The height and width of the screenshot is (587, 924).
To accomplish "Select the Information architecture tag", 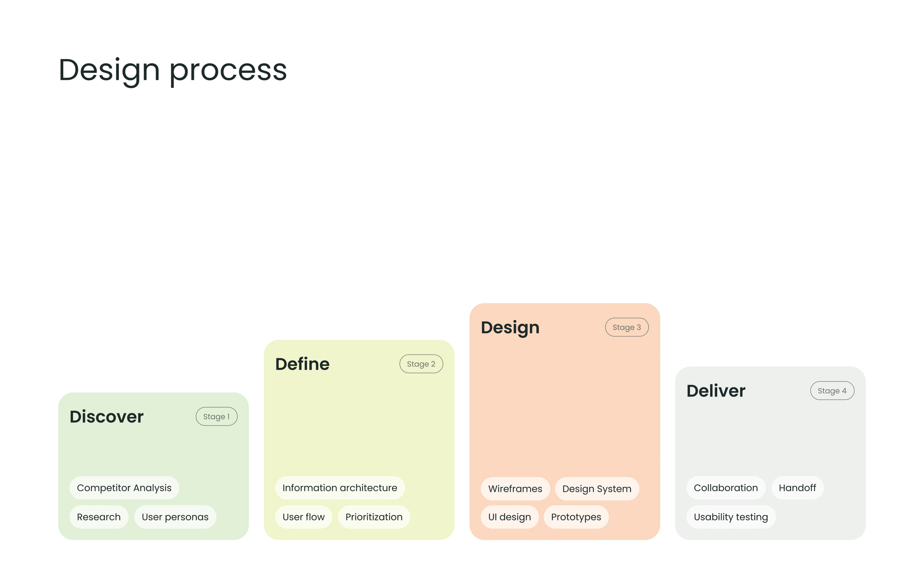I will tap(340, 488).
